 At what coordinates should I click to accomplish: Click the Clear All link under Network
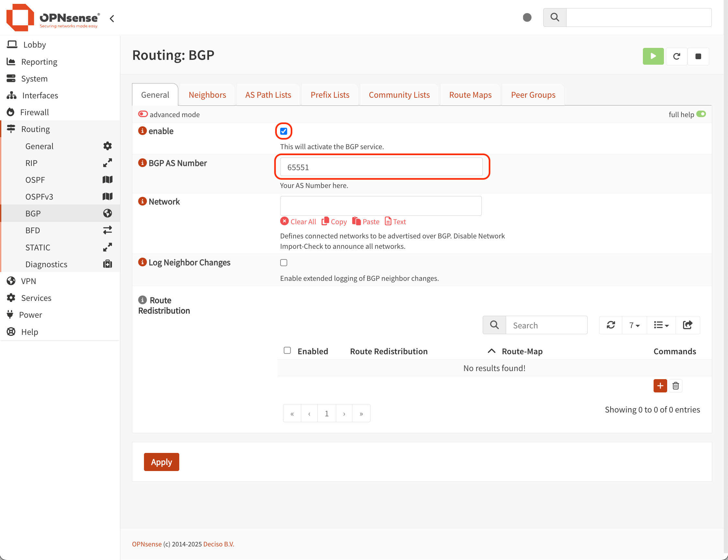pos(298,222)
